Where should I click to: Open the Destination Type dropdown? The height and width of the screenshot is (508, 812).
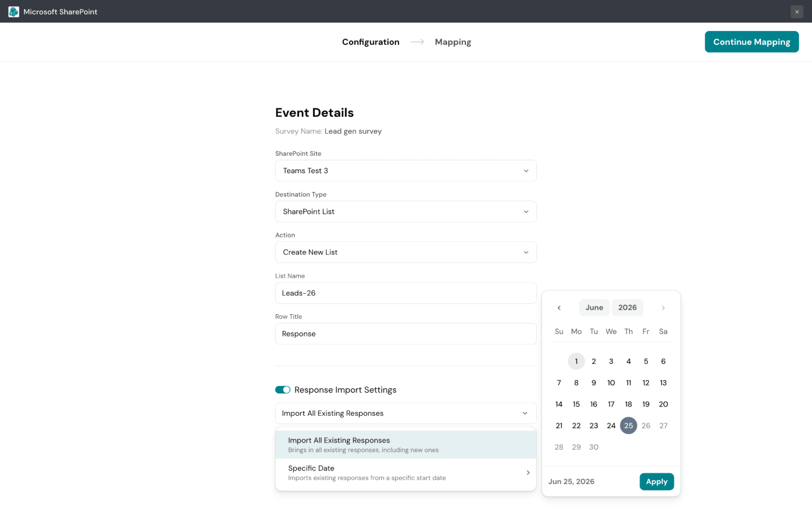tap(405, 211)
